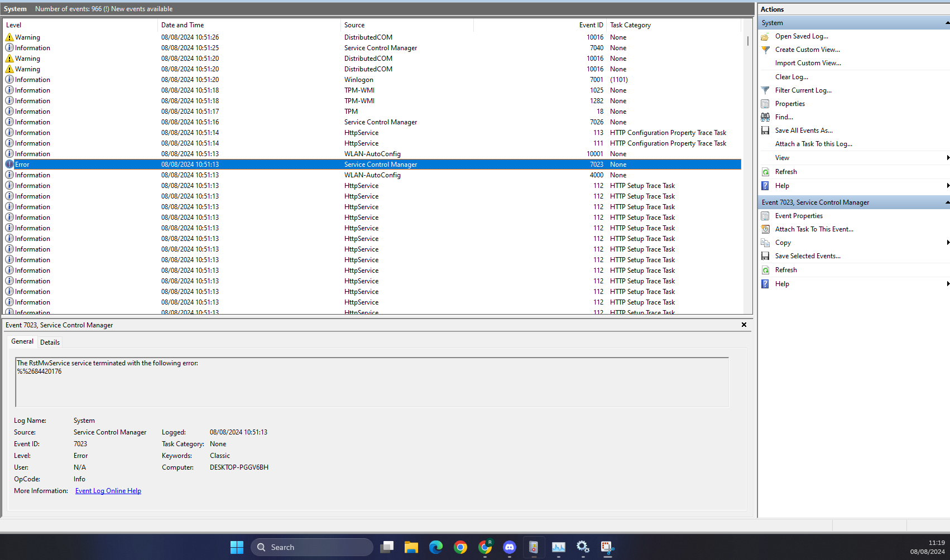Click the Attach Task To This Event icon

click(x=765, y=229)
